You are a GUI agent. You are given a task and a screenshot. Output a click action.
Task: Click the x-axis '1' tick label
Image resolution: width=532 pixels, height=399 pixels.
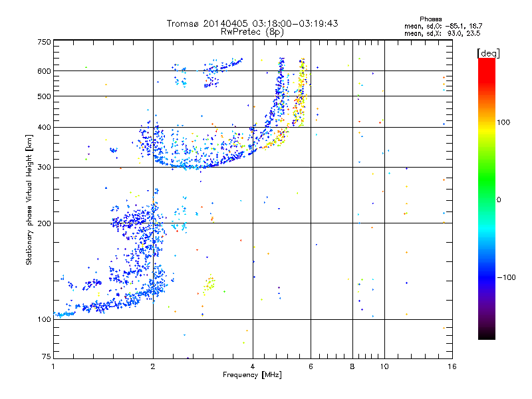[54, 366]
